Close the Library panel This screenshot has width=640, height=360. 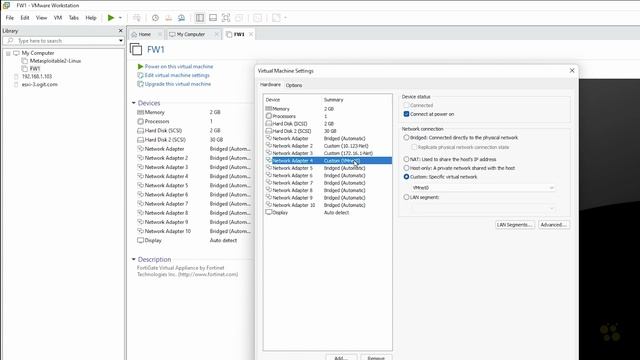120,31
